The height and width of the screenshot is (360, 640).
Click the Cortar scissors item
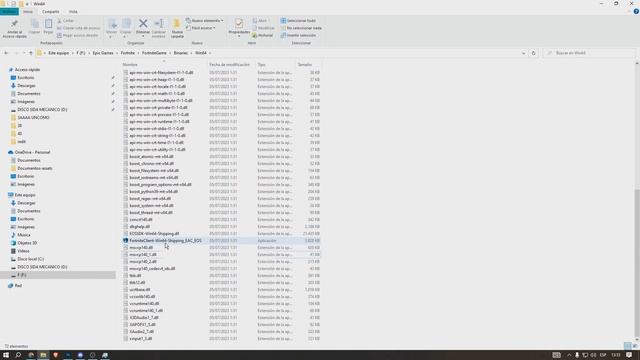[x=66, y=20]
